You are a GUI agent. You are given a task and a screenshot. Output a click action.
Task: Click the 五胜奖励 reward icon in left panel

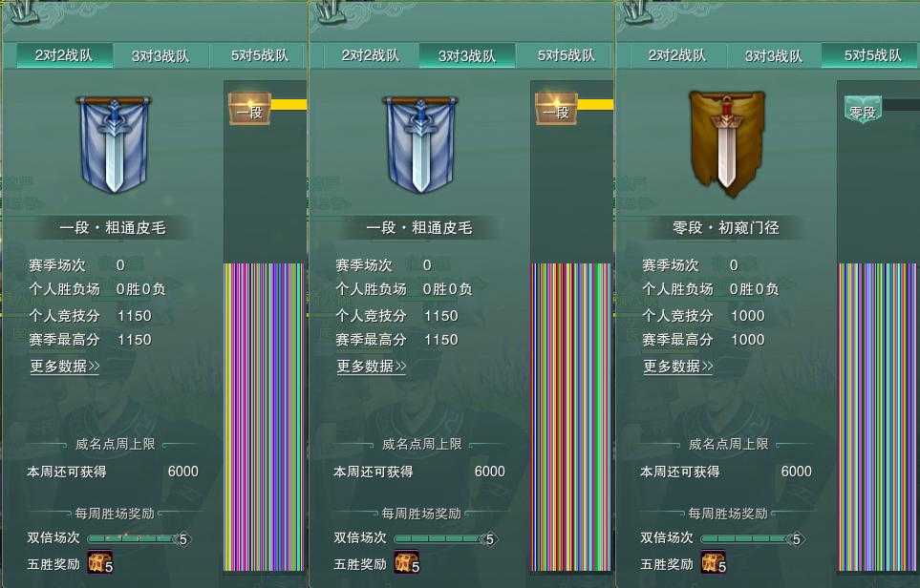click(x=99, y=562)
